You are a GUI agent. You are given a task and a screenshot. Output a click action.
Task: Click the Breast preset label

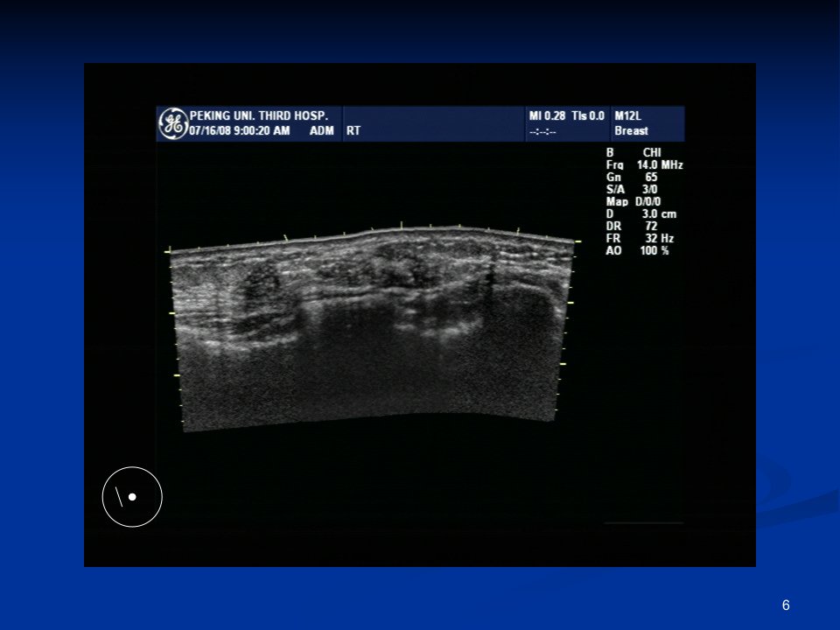(x=631, y=130)
